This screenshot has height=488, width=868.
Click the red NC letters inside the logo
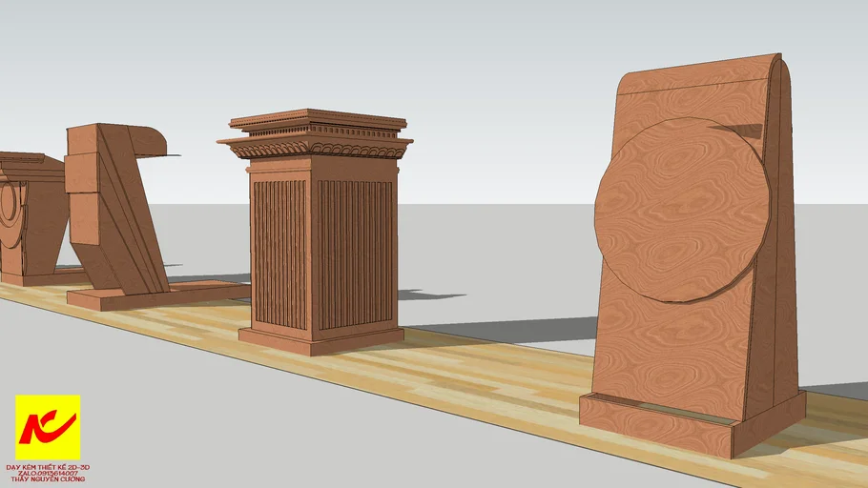[47, 425]
